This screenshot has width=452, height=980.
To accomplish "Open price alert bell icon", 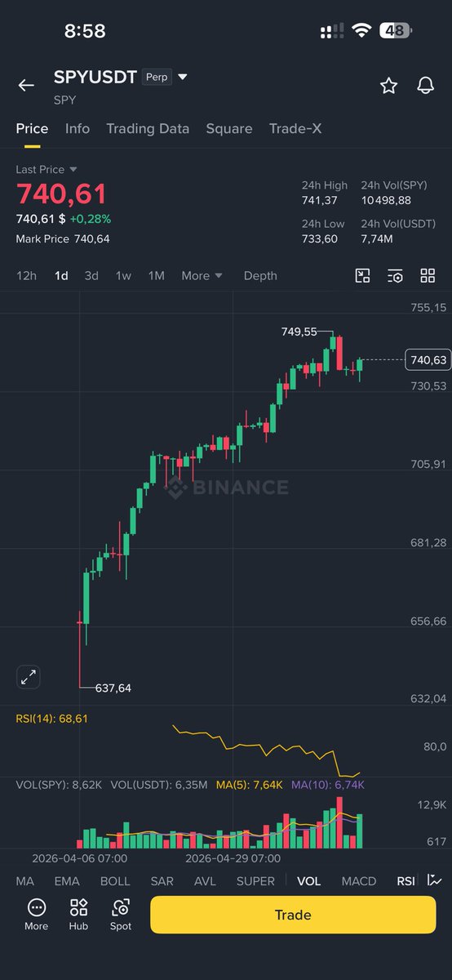I will (x=425, y=85).
